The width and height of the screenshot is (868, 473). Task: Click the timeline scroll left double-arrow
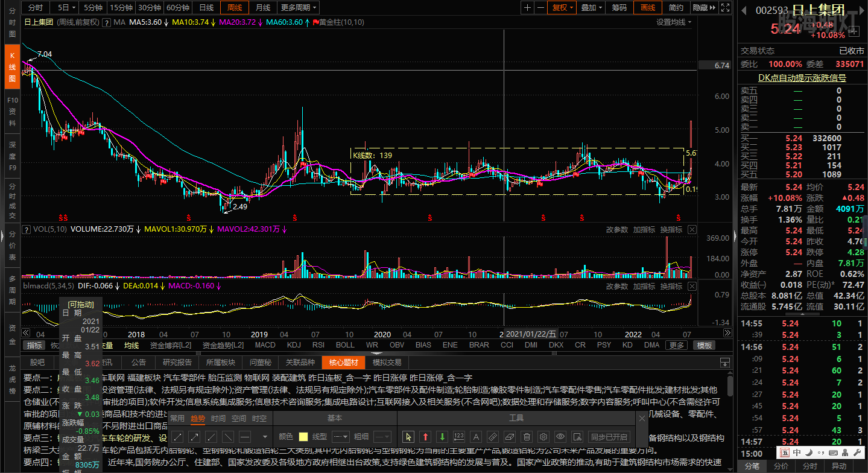[25, 333]
